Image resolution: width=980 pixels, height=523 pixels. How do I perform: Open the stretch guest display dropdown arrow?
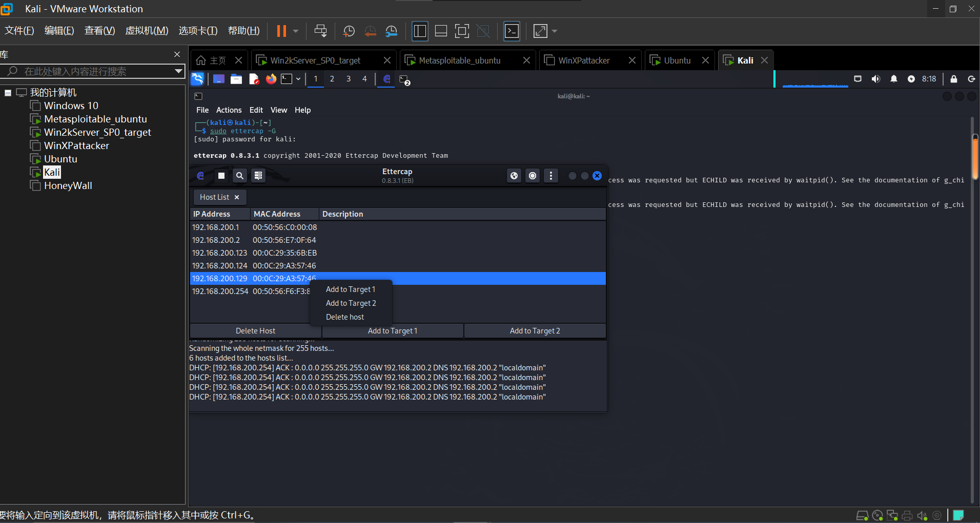[555, 31]
